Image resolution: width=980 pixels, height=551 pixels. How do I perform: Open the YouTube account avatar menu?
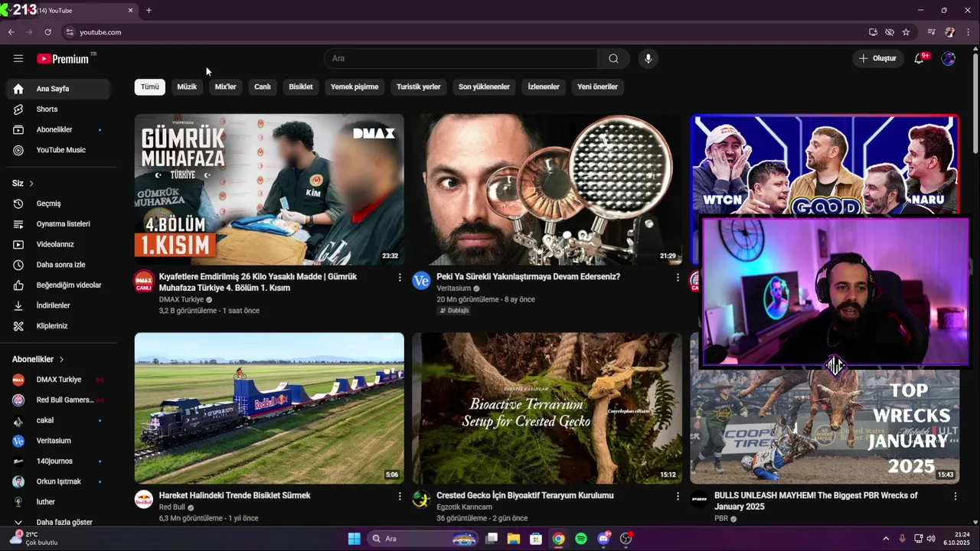coord(949,58)
